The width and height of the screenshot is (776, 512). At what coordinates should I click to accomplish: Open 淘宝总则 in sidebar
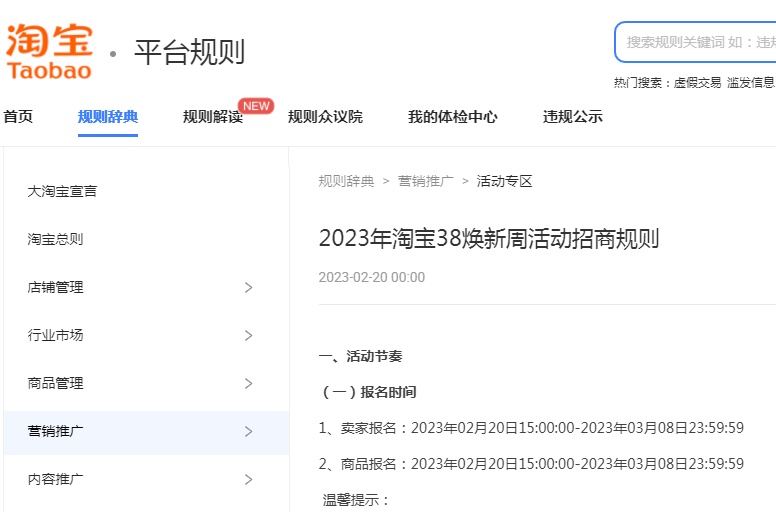[55, 239]
